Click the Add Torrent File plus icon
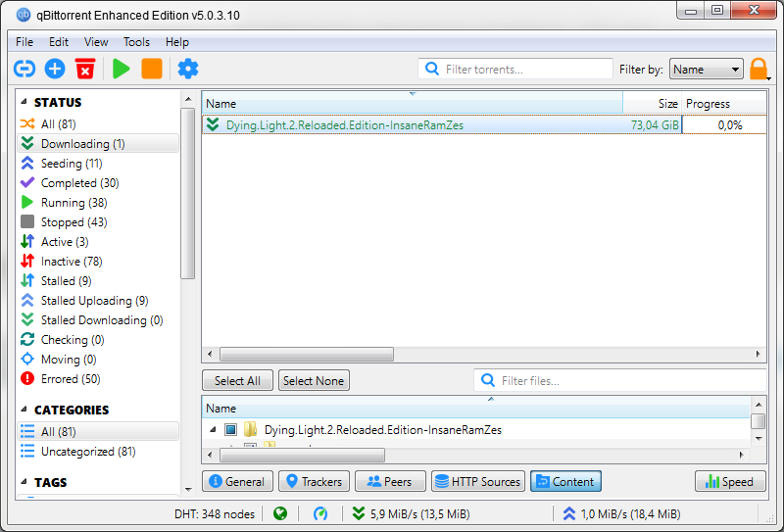The height and width of the screenshot is (532, 784). pyautogui.click(x=55, y=69)
